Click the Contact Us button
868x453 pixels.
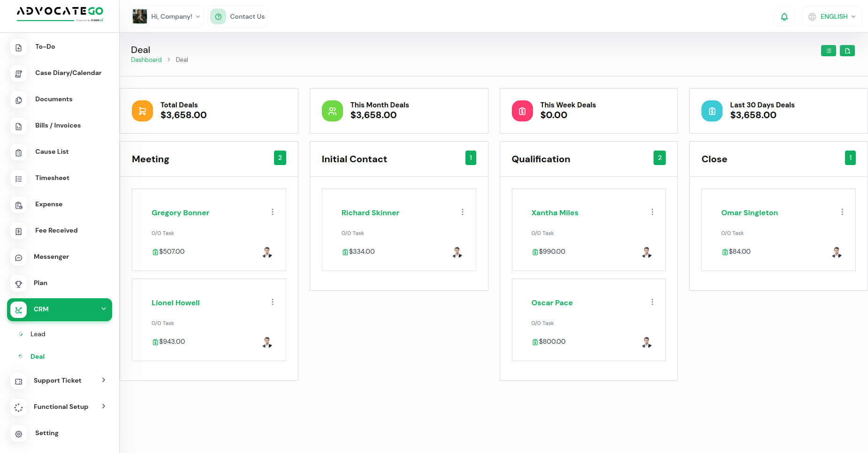point(238,16)
